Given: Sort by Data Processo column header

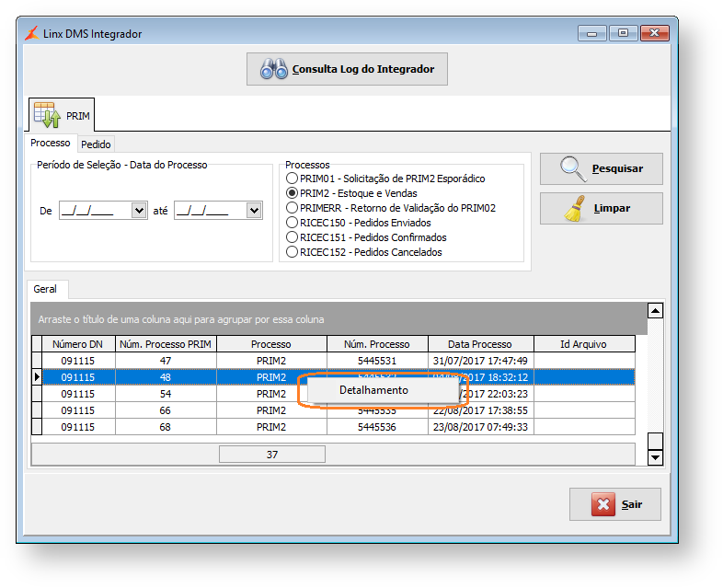Looking at the screenshot, I should 480,344.
